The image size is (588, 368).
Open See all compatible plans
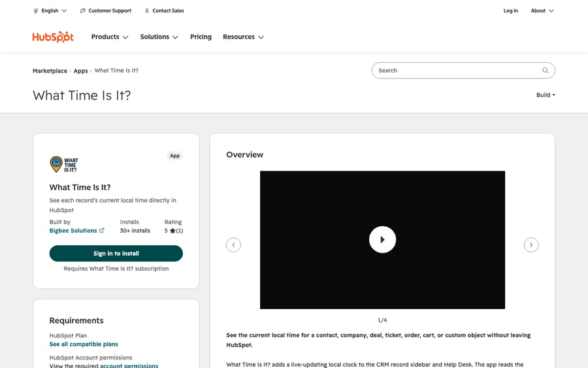coord(84,344)
